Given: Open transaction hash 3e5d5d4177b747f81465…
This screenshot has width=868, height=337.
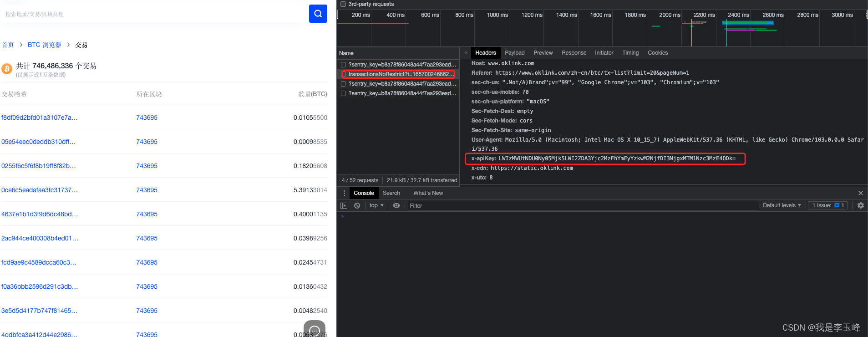Looking at the screenshot, I should (x=39, y=311).
